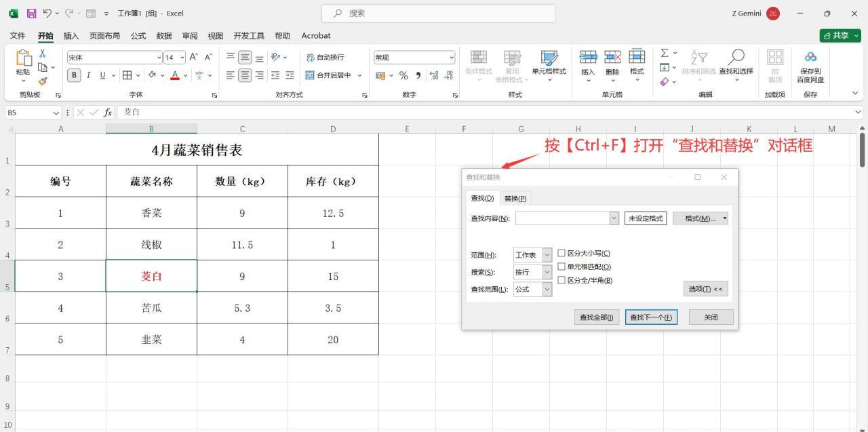Open the font size dropdown 14
Viewport: 868px width, 432px height.
pos(182,58)
